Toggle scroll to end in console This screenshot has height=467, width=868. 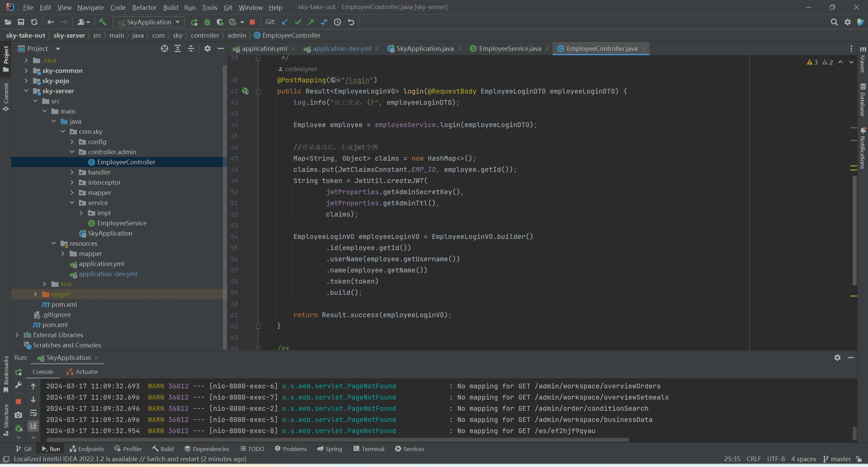click(33, 426)
